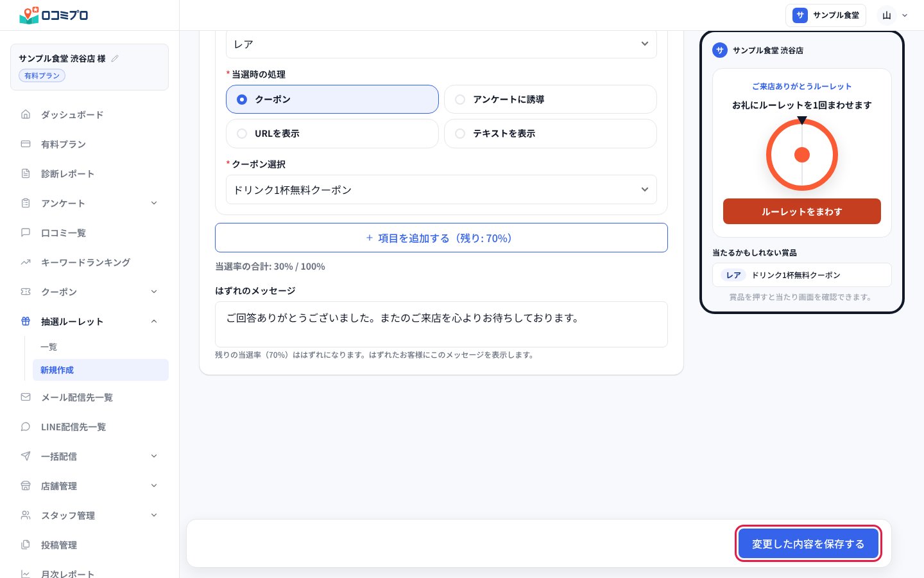
Task: Expand the アンケート sidebar section
Action: [154, 203]
